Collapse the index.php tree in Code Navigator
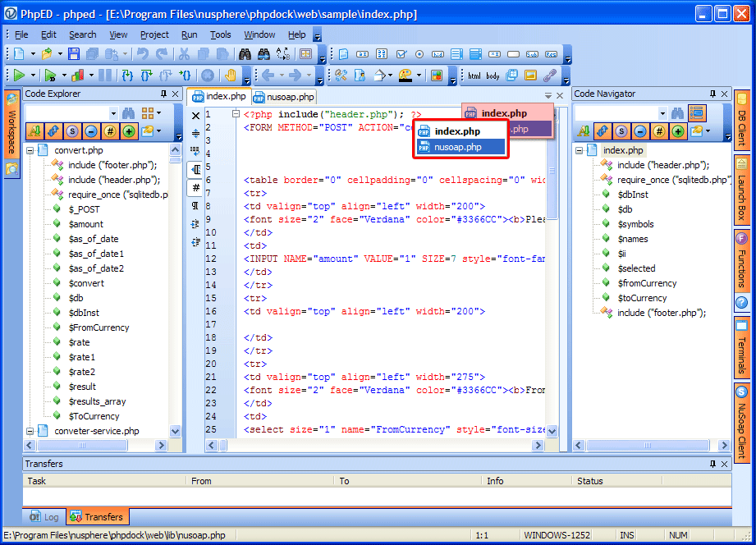Screen dimensions: 756x545 tap(579, 150)
